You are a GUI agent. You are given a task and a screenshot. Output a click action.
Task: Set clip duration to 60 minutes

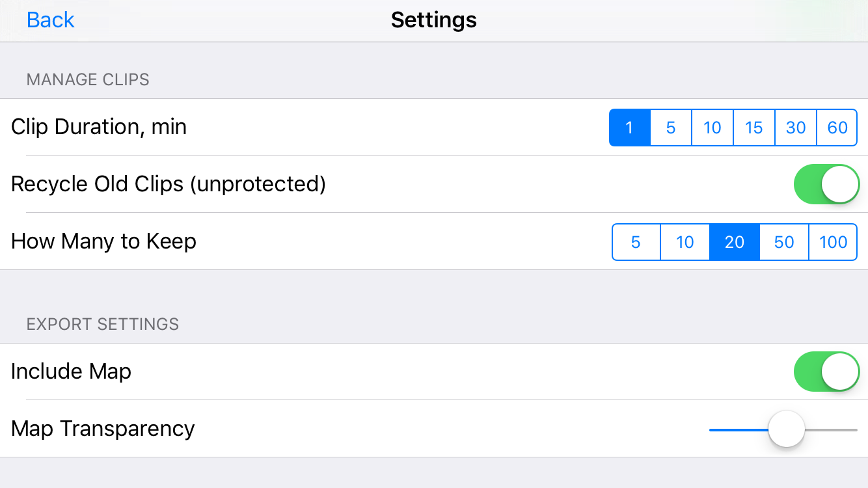pyautogui.click(x=837, y=128)
